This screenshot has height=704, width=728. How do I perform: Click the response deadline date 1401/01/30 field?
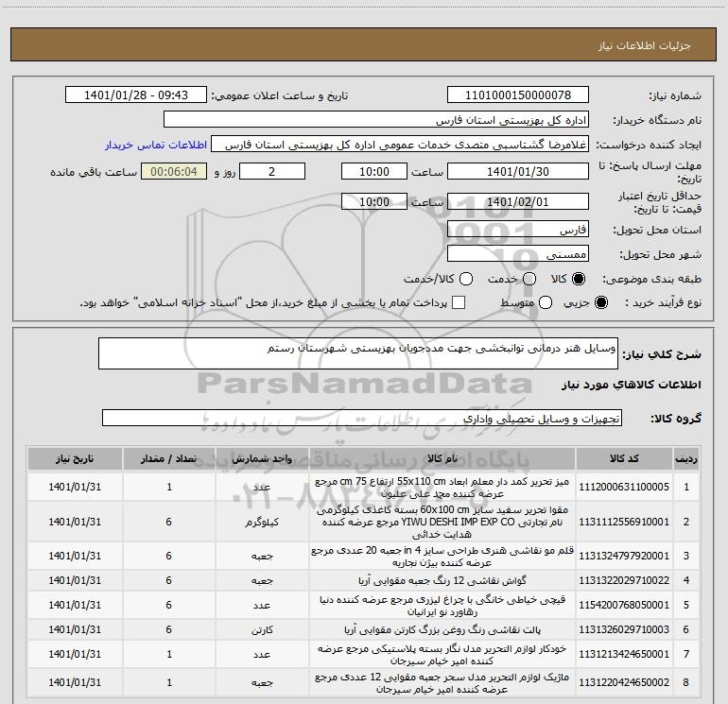pyautogui.click(x=518, y=171)
